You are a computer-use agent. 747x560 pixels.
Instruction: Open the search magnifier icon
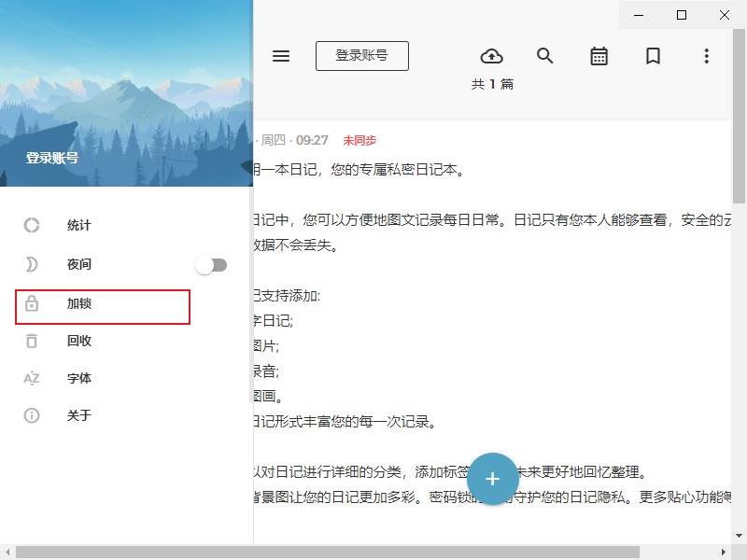tap(545, 56)
